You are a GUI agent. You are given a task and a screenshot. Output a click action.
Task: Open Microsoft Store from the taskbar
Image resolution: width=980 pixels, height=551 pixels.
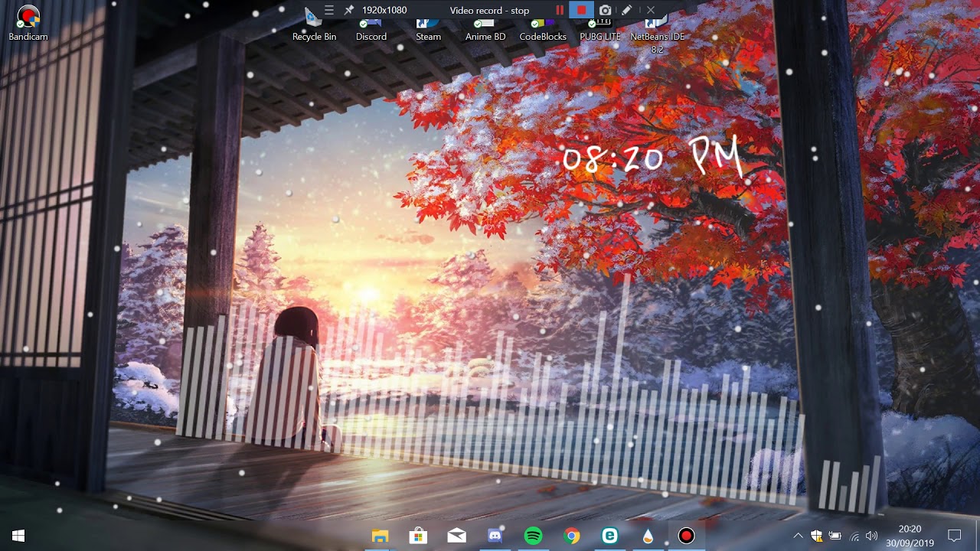click(418, 536)
